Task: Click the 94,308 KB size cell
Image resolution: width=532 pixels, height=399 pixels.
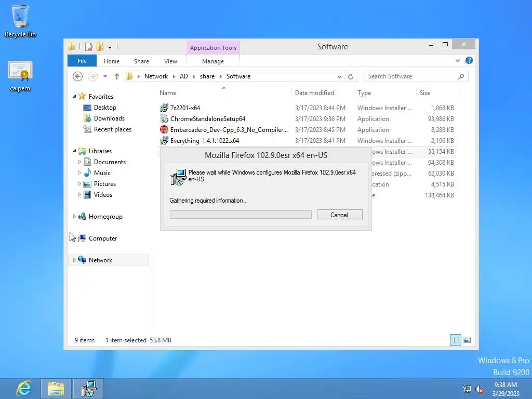Action: pos(441,163)
